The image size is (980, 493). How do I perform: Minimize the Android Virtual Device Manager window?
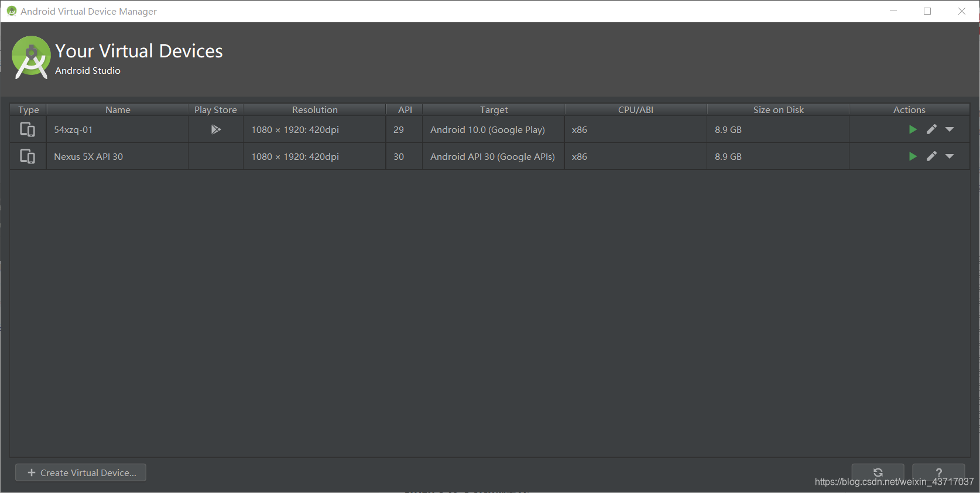[893, 11]
